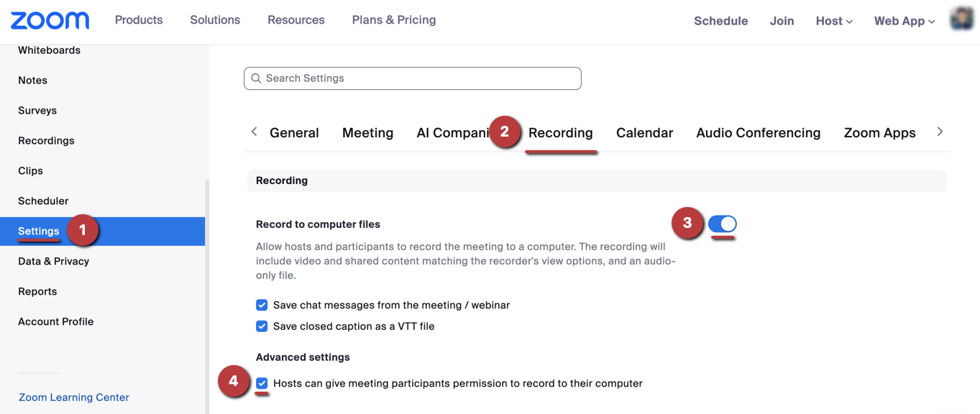980x414 pixels.
Task: Open the Whiteboards section in sidebar
Action: [x=48, y=50]
